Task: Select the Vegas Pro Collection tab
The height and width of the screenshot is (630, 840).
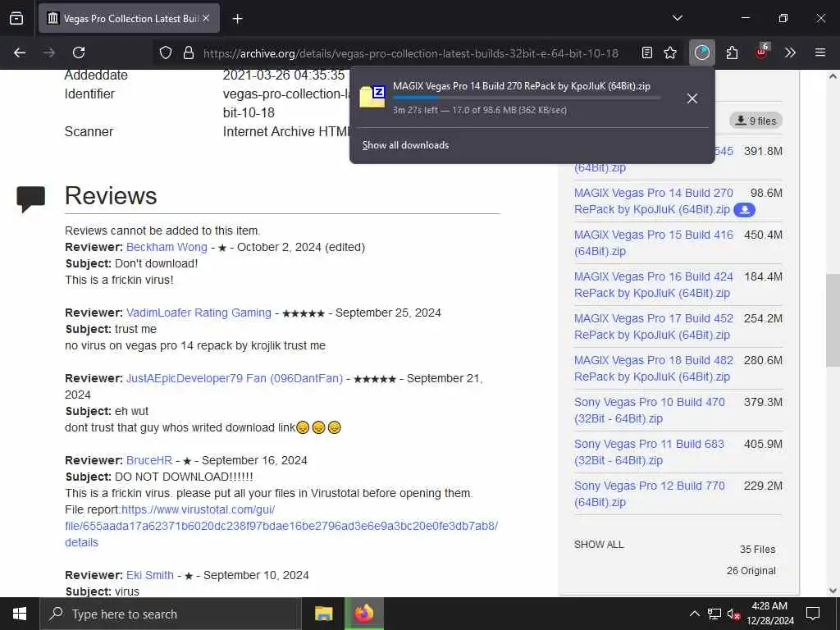Action: 129,19
